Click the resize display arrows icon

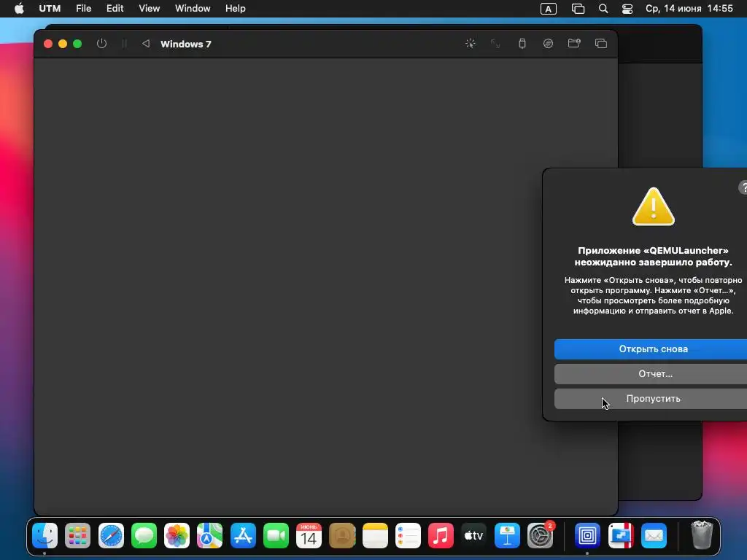(x=495, y=44)
